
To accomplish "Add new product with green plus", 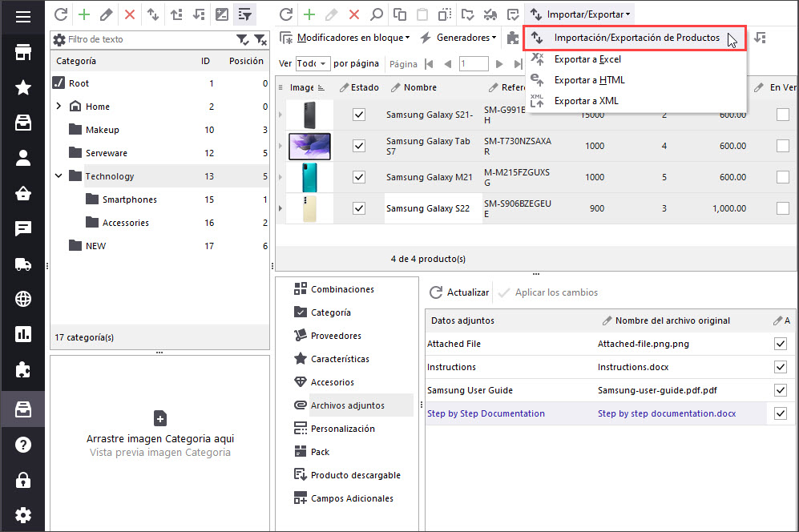I will (309, 14).
